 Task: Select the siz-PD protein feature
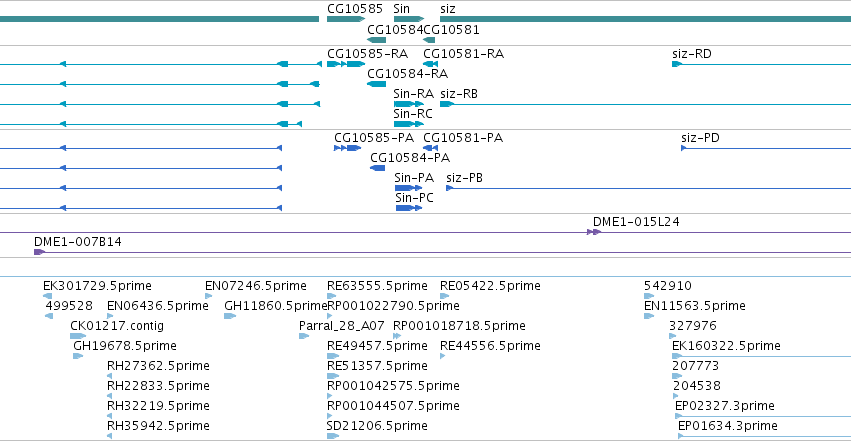766,148
